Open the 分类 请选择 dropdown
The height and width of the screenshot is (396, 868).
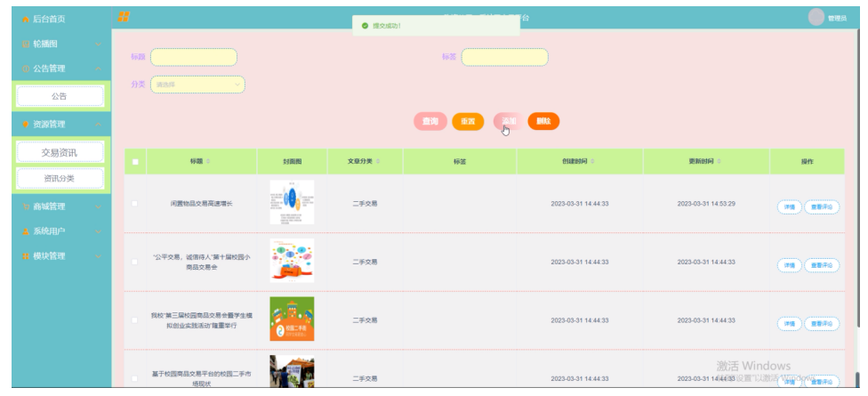pyautogui.click(x=197, y=85)
